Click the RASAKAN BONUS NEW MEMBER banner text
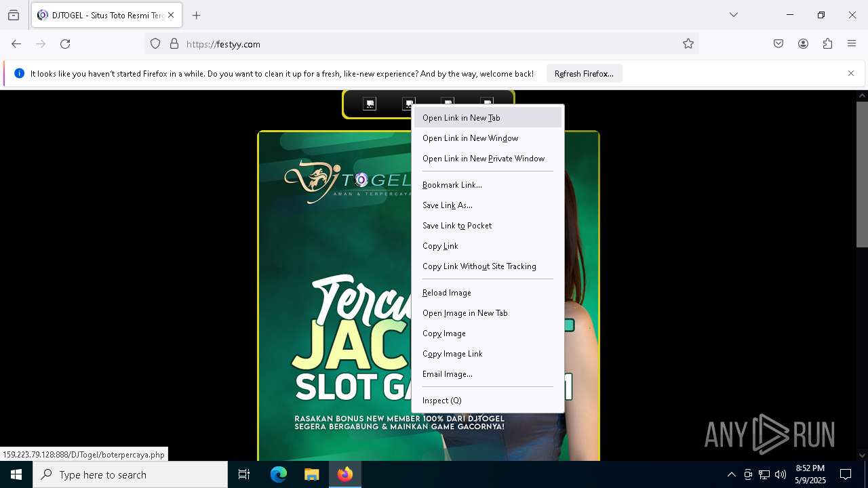Viewport: 868px width, 488px height. pos(399,423)
